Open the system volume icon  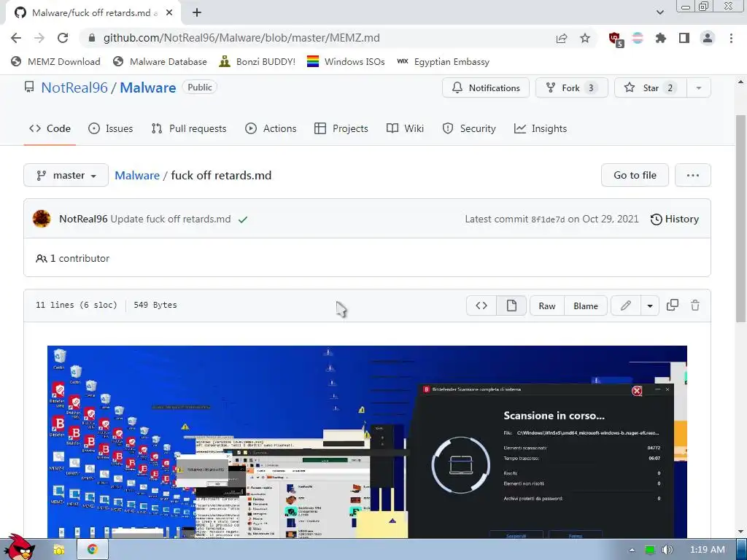point(667,550)
